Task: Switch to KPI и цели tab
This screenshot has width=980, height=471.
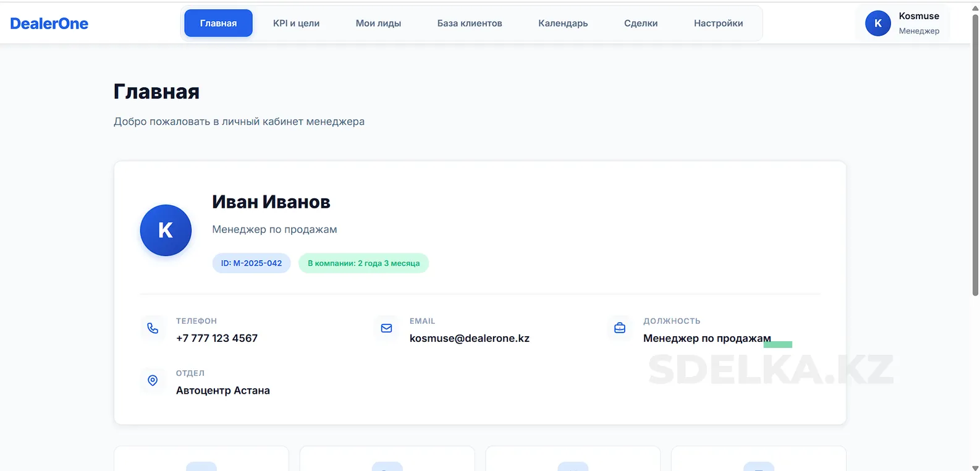Action: point(296,23)
